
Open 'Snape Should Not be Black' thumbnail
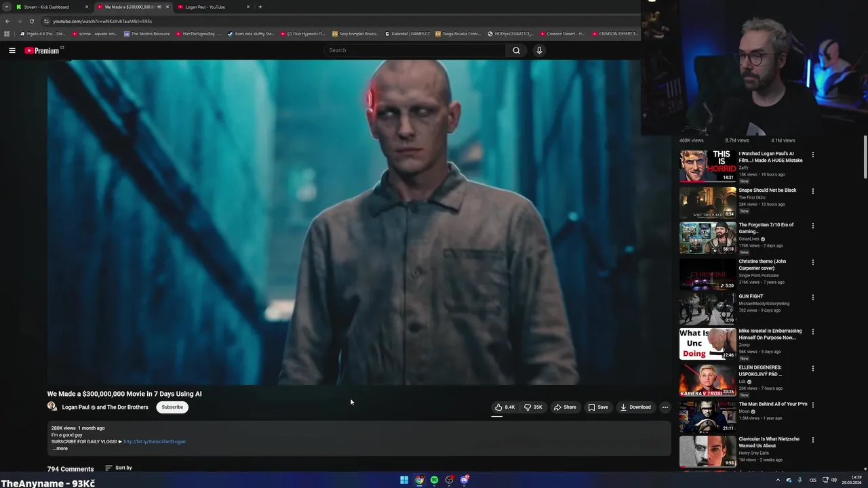pos(707,202)
